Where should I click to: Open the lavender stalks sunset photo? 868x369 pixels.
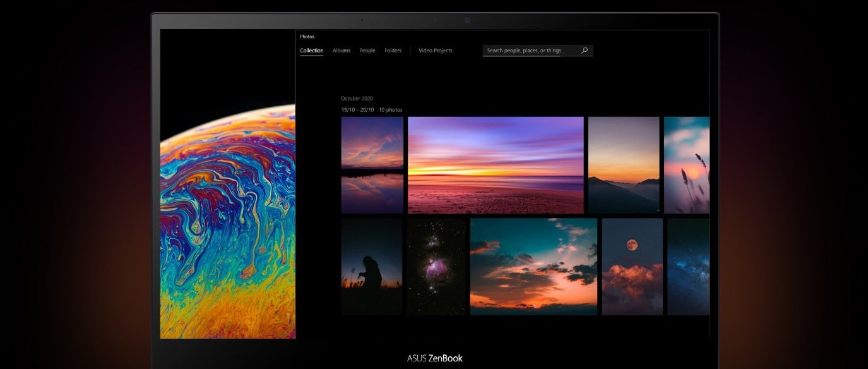(687, 165)
